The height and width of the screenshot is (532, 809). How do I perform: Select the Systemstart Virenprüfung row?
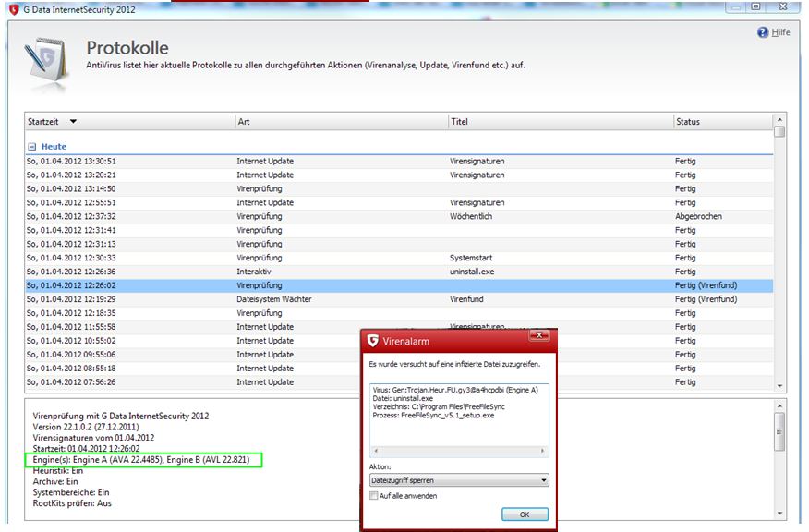399,258
